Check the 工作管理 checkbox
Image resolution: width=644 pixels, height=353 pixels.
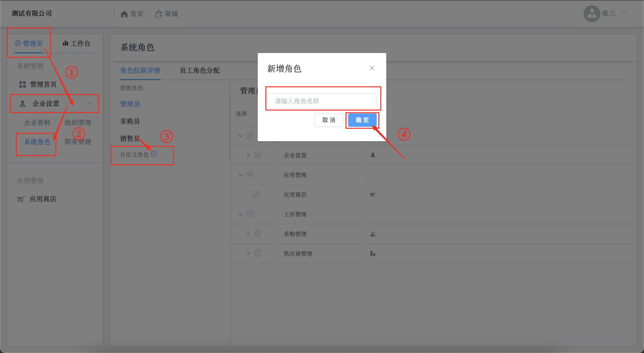250,214
